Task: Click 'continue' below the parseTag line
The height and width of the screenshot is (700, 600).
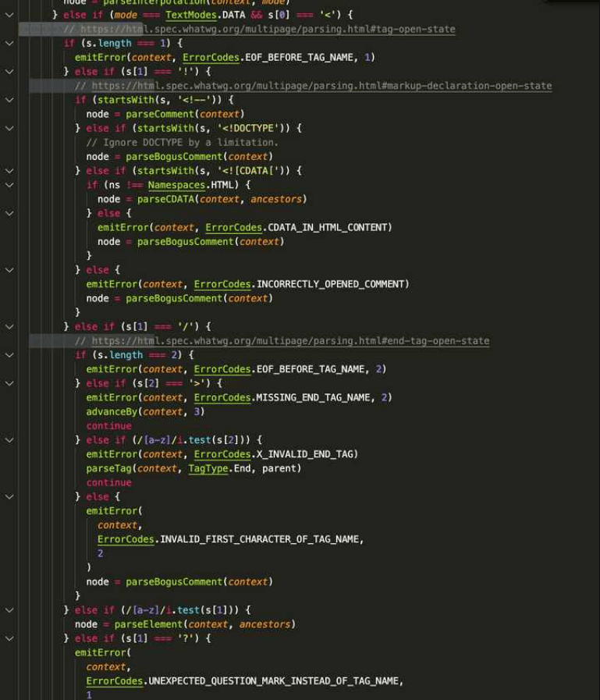Action: tap(109, 483)
